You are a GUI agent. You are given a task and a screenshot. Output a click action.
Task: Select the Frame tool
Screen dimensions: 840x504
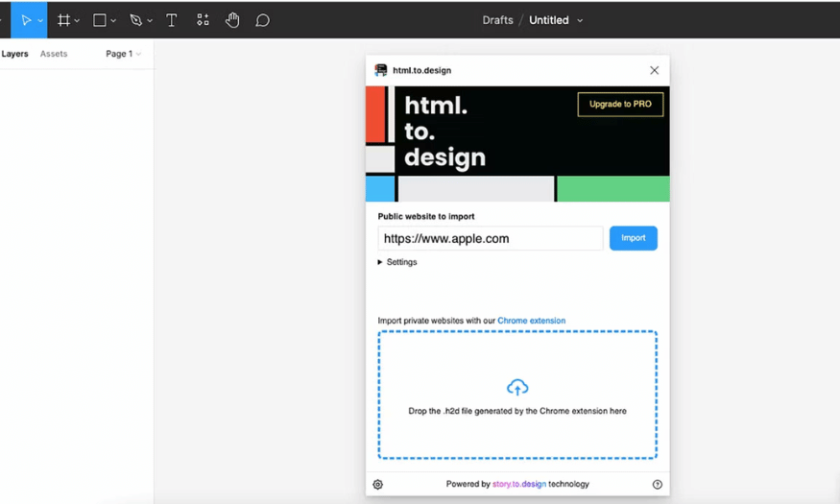pyautogui.click(x=63, y=20)
